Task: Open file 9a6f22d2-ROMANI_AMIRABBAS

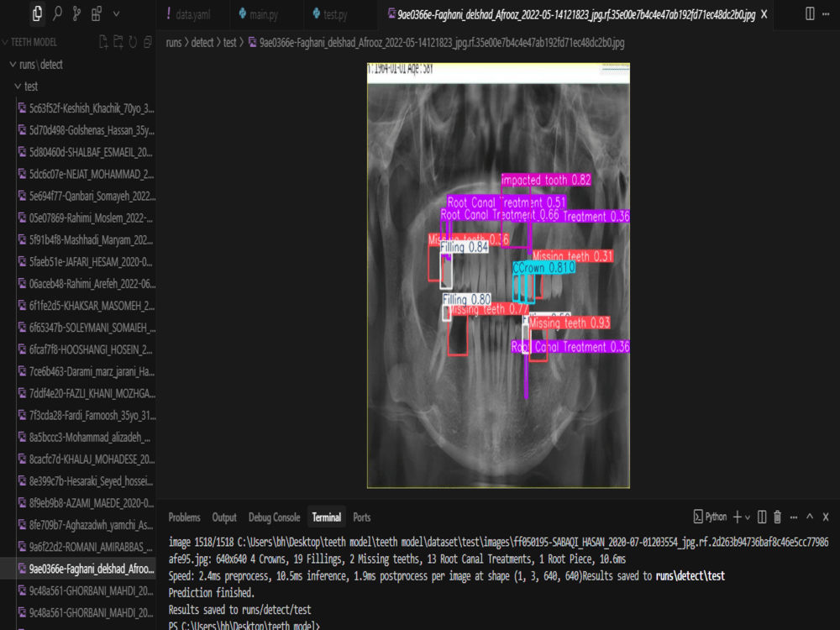Action: point(86,547)
